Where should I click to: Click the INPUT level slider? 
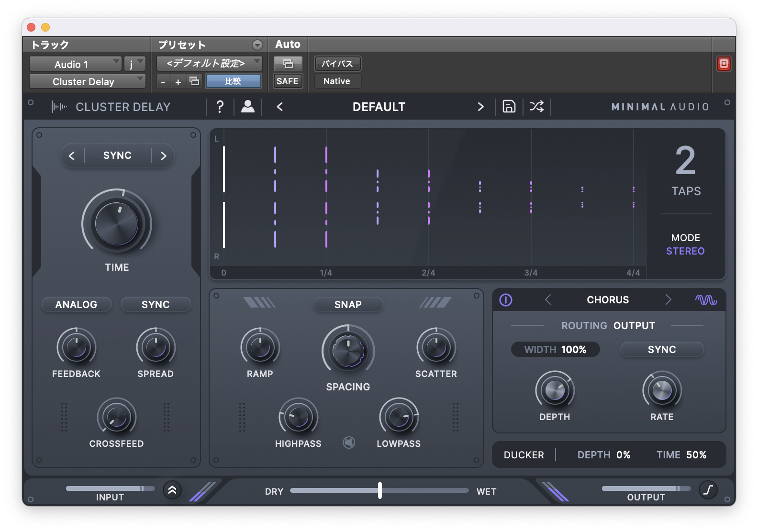[x=111, y=488]
